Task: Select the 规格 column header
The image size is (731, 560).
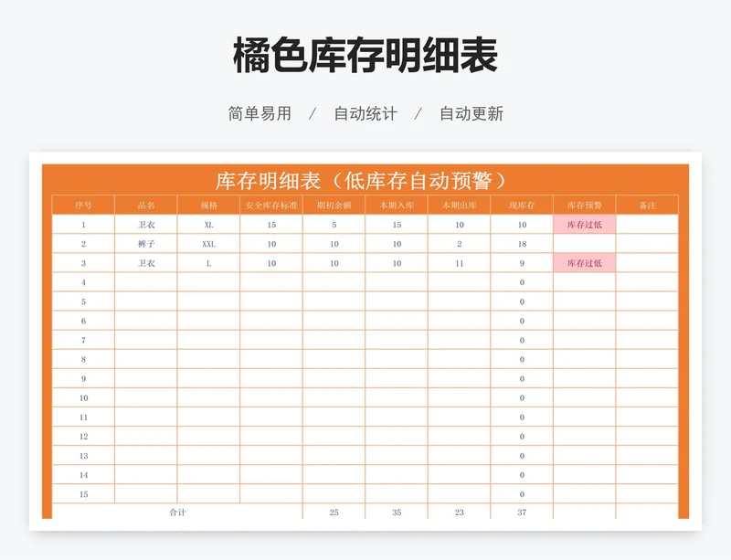Action: 209,206
